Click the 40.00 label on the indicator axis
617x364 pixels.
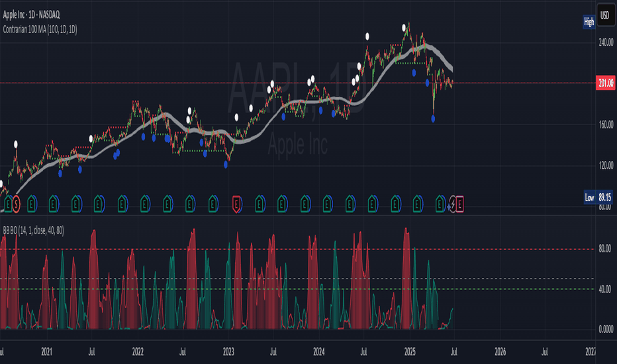tap(605, 289)
